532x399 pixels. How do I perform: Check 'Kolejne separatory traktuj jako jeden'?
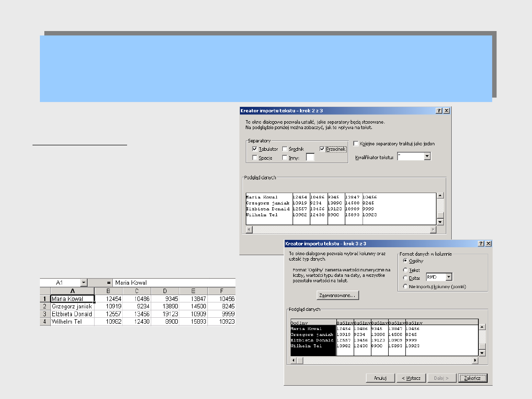(356, 144)
